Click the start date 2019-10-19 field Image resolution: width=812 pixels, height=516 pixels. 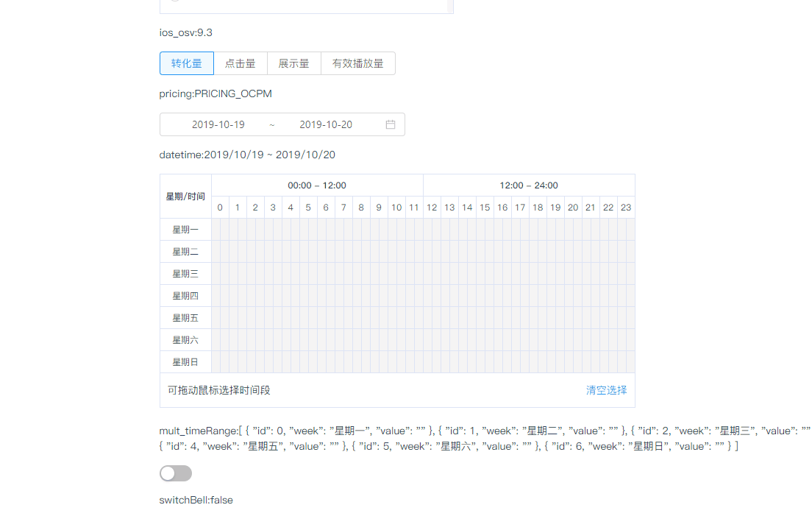218,124
